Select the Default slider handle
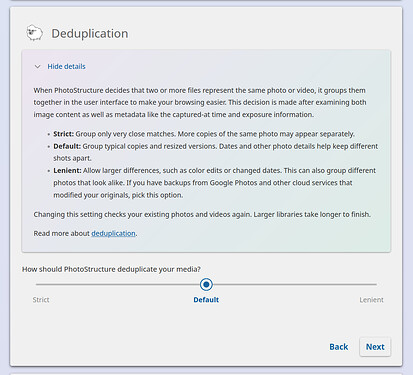The height and width of the screenshot is (375, 413). pos(206,284)
